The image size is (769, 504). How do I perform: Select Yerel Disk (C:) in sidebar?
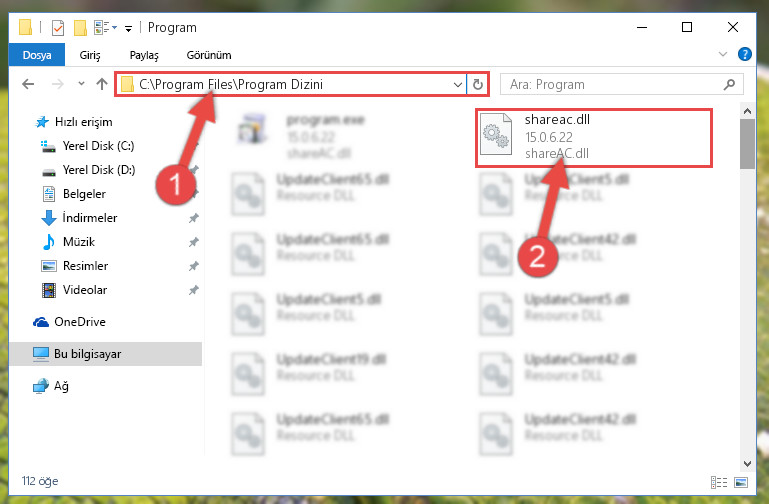[x=98, y=146]
